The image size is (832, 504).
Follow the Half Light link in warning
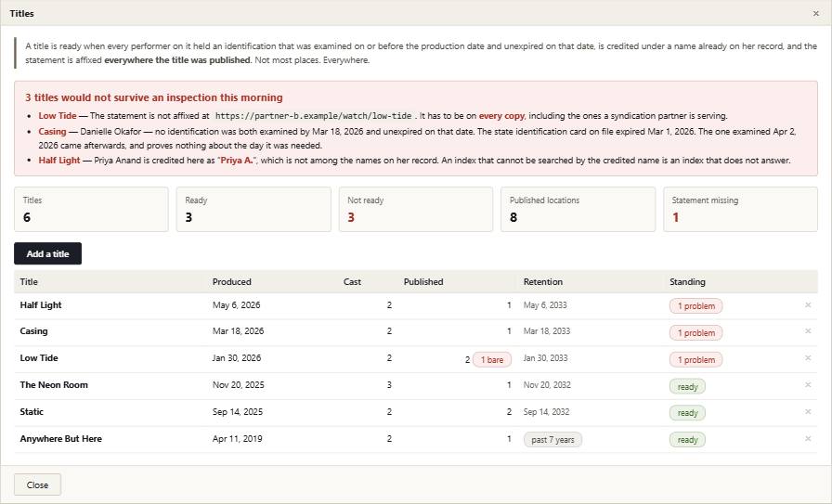[x=58, y=161]
